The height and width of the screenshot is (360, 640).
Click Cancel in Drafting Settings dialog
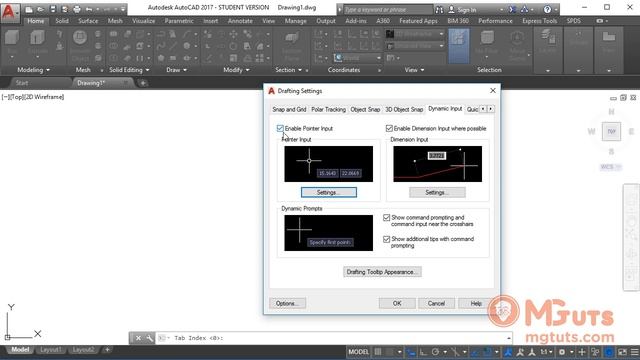436,303
